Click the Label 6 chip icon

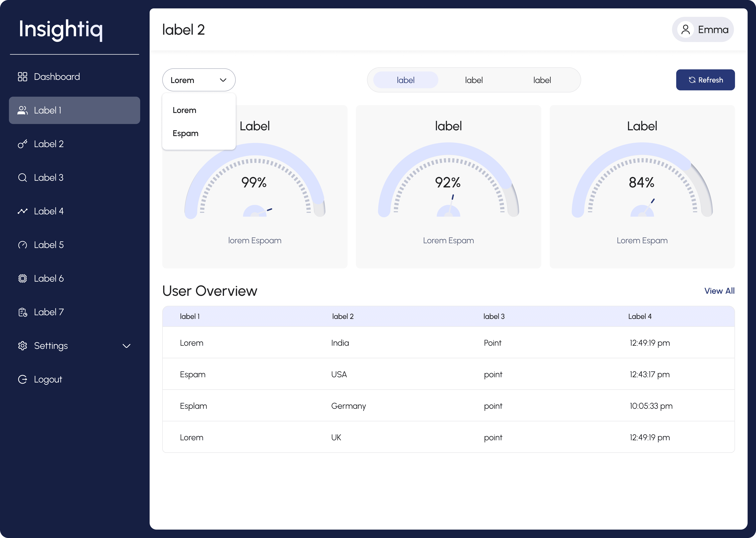pyautogui.click(x=22, y=278)
